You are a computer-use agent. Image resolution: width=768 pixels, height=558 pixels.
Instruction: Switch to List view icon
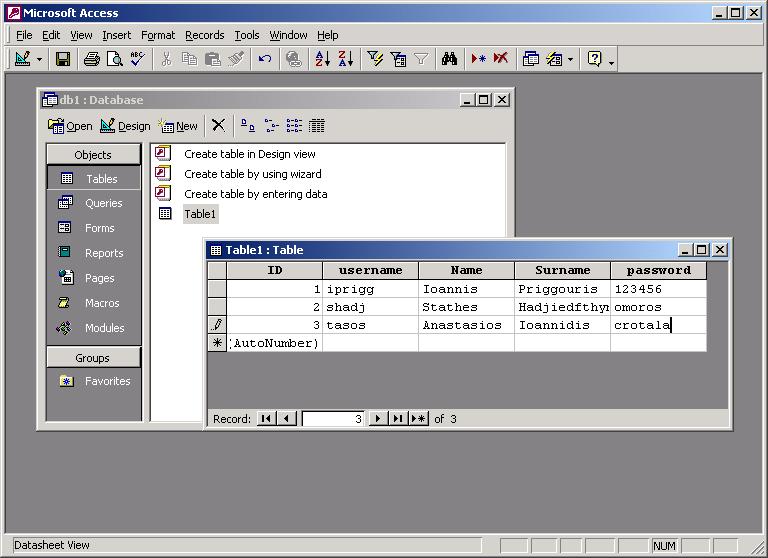[294, 126]
